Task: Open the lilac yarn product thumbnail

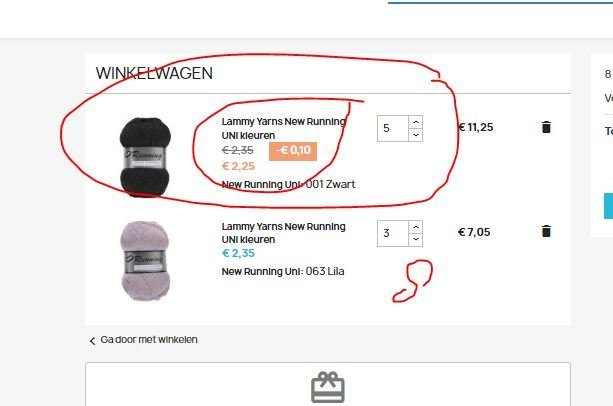Action: (x=145, y=261)
